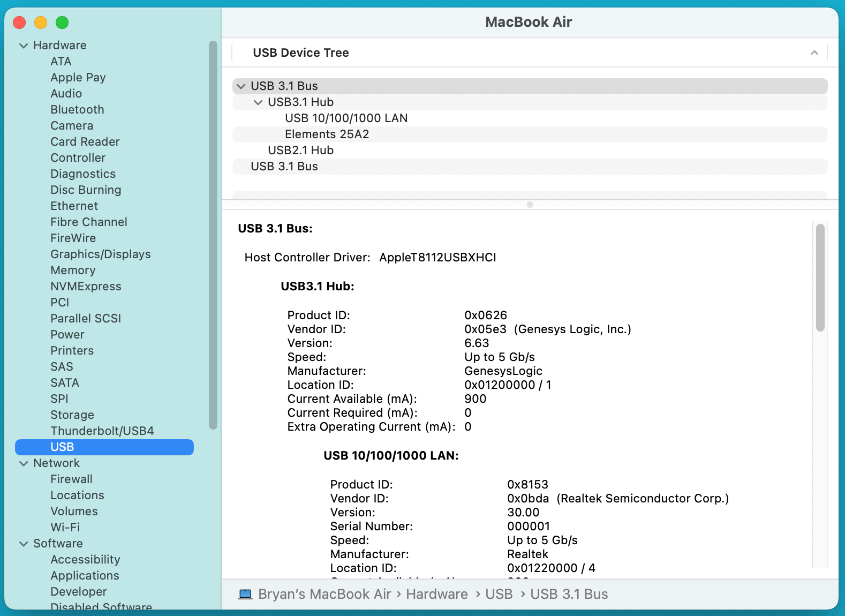Click Bryan's MacBook Air in path bar
The width and height of the screenshot is (845, 616).
pyautogui.click(x=324, y=594)
